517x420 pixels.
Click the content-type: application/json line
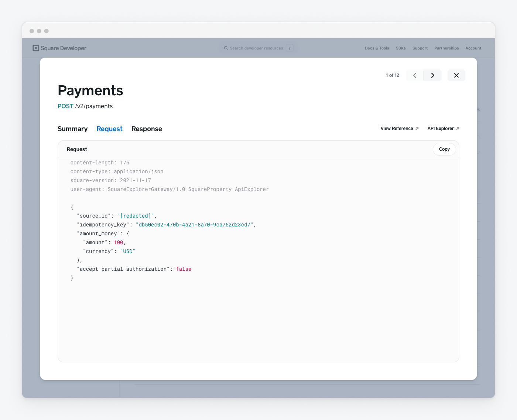[117, 171]
